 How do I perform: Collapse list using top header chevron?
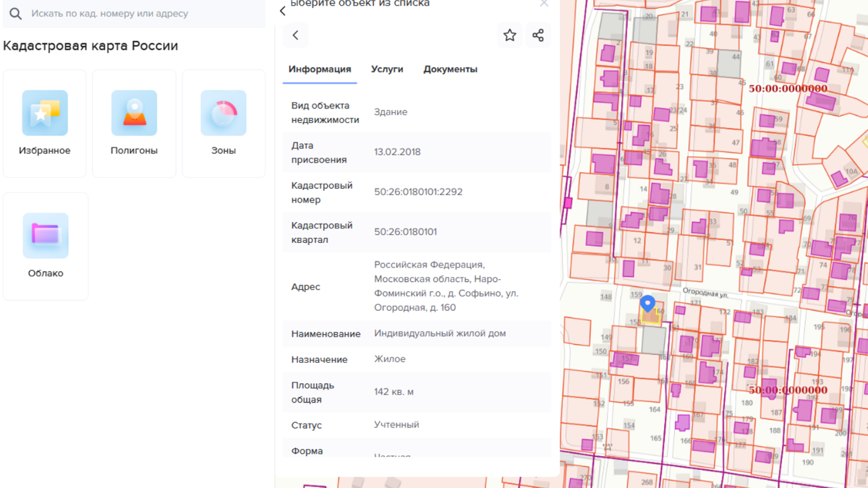(x=283, y=10)
